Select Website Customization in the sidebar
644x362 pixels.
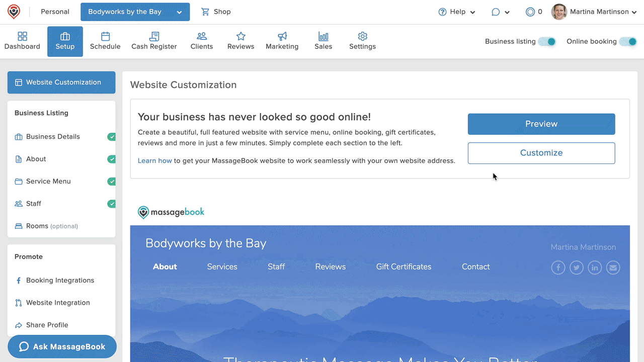[61, 82]
